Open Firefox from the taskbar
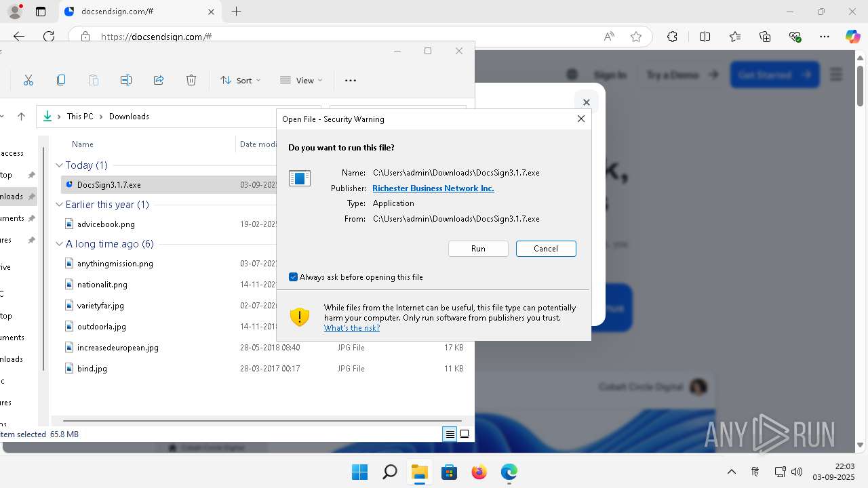This screenshot has height=488, width=868. coord(479,472)
